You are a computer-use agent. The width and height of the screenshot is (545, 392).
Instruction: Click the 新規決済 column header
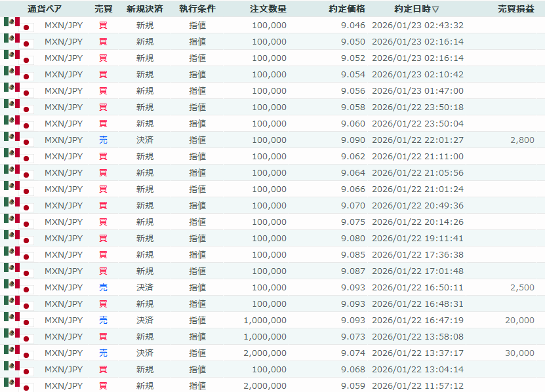[145, 9]
